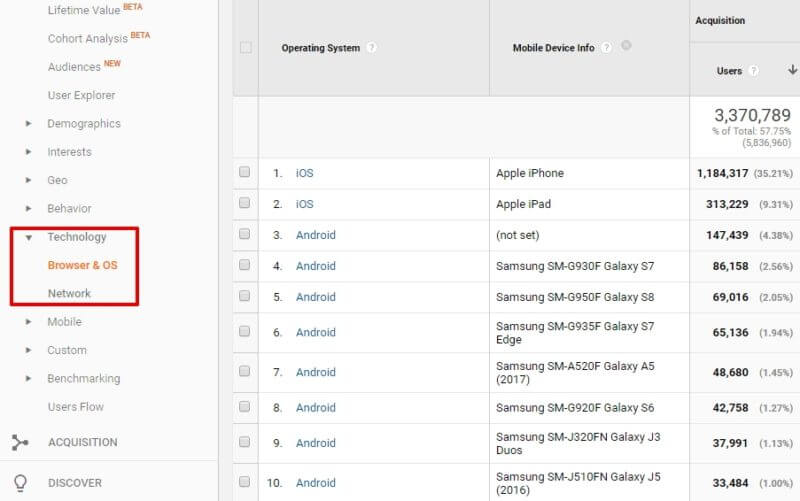Screen dimensions: 800x501
Task: Open Android link for Galaxy S8 row
Action: (x=316, y=297)
